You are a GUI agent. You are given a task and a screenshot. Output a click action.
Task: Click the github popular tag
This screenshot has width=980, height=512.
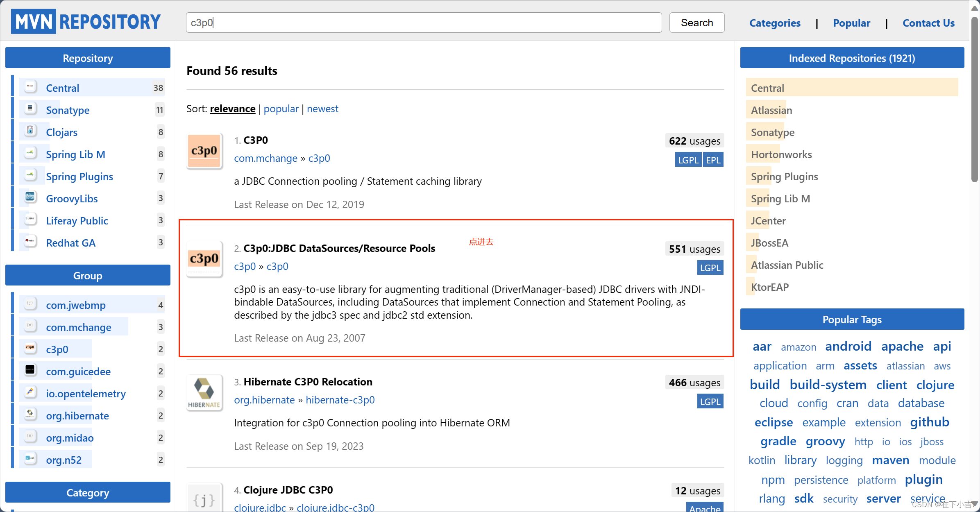pos(930,422)
